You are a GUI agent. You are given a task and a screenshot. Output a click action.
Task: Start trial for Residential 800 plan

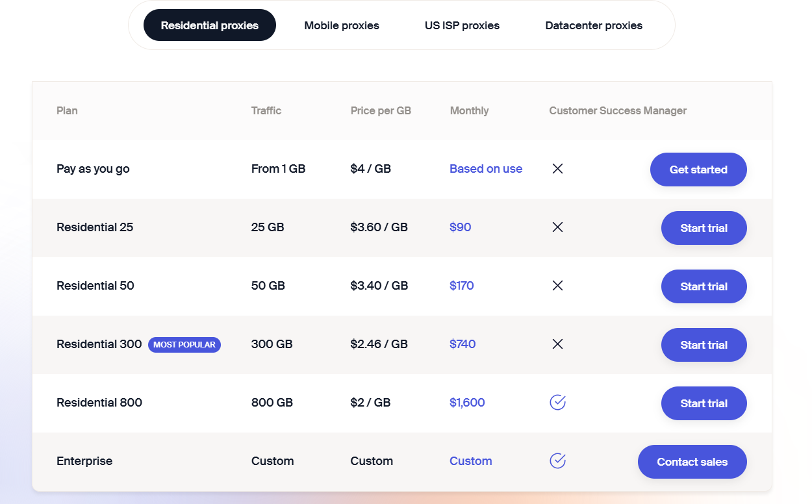click(704, 403)
